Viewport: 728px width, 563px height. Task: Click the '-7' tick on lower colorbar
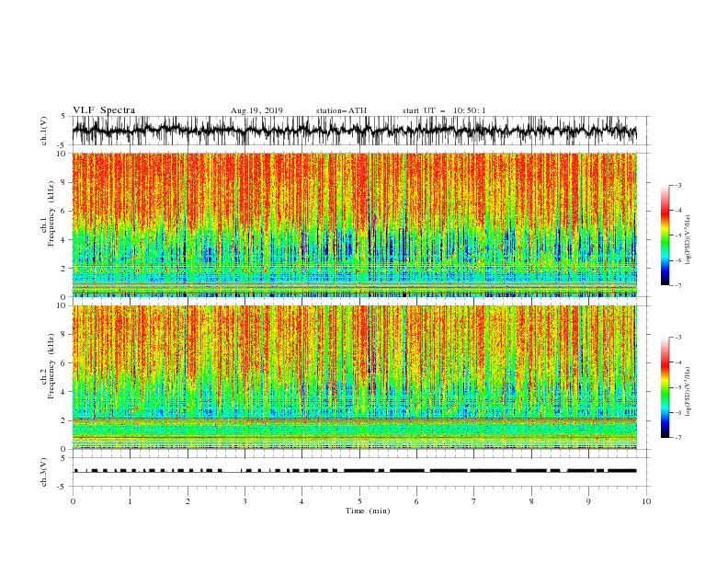pyautogui.click(x=677, y=438)
